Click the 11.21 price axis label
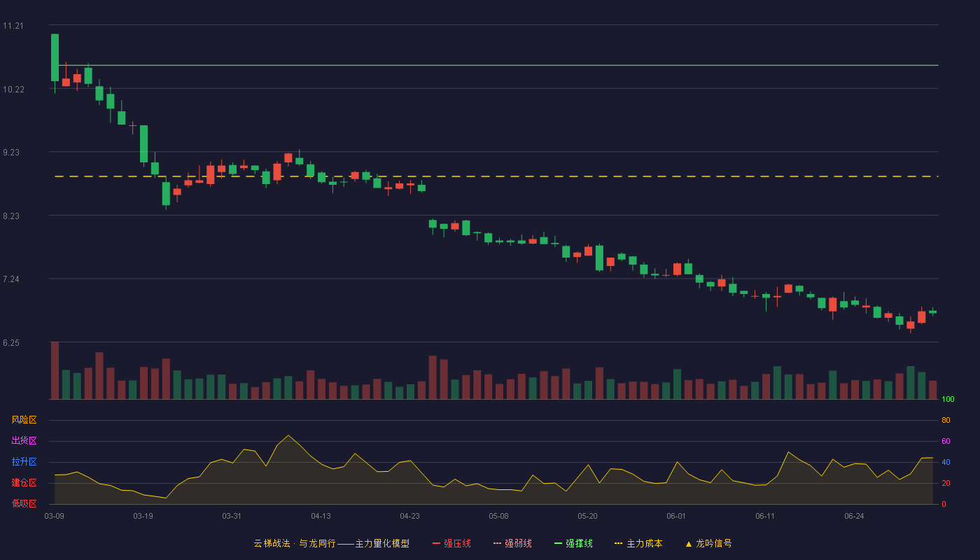Viewport: 980px width, 560px height. pyautogui.click(x=13, y=26)
